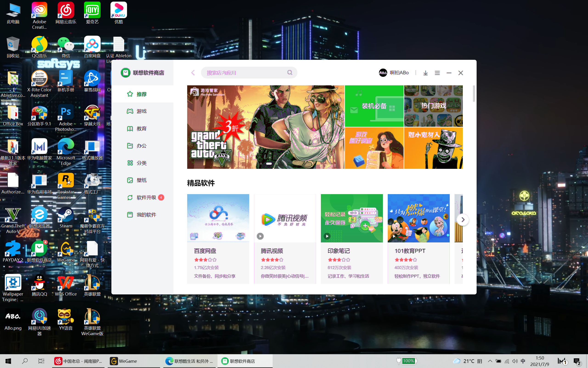Open 我的软件 in the sidebar
This screenshot has width=588, height=368.
[142, 215]
